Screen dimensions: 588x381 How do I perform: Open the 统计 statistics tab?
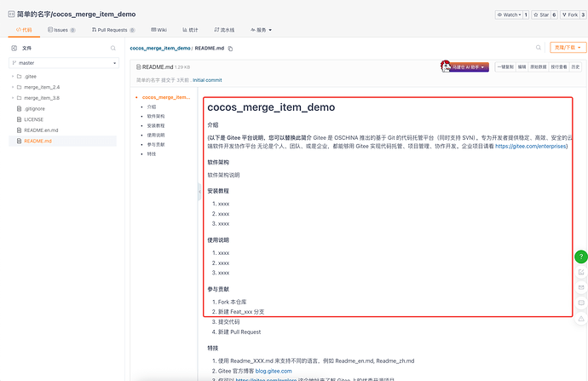(190, 30)
